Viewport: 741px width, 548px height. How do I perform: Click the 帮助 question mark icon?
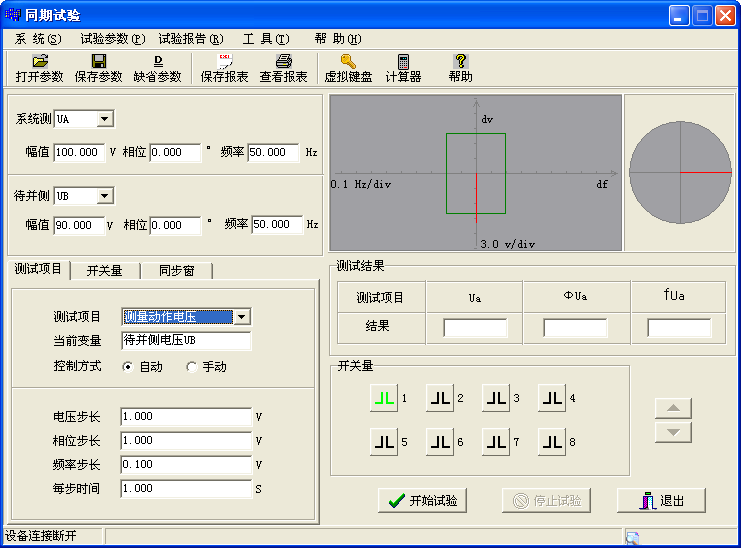coord(460,62)
